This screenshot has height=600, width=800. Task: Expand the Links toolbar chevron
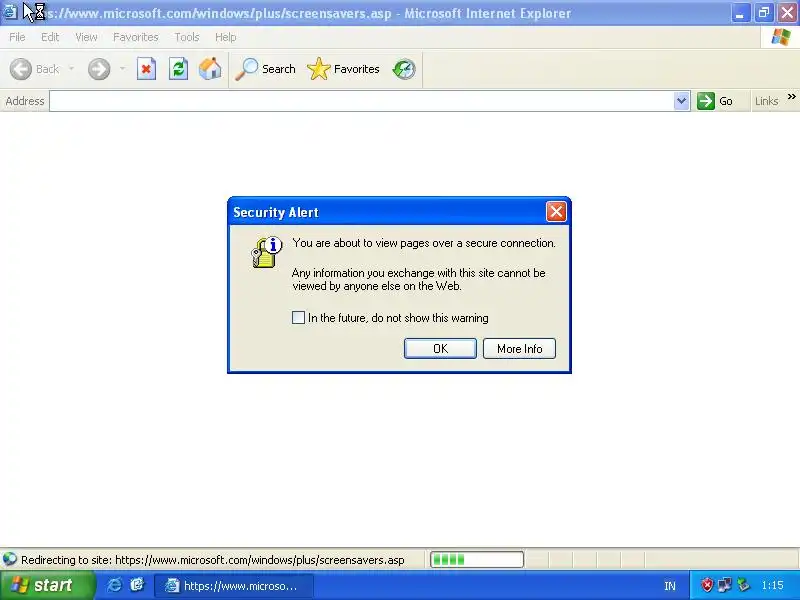(791, 96)
